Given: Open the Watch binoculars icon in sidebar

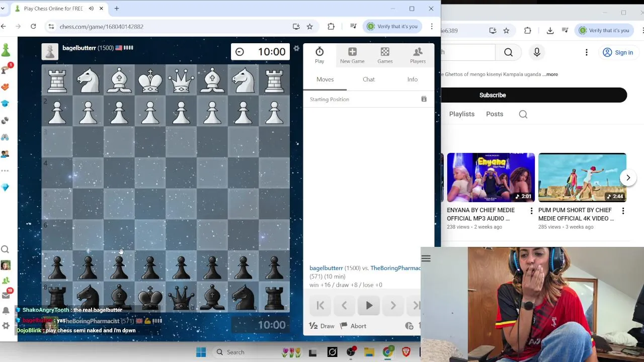Looking at the screenshot, I should tap(5, 137).
